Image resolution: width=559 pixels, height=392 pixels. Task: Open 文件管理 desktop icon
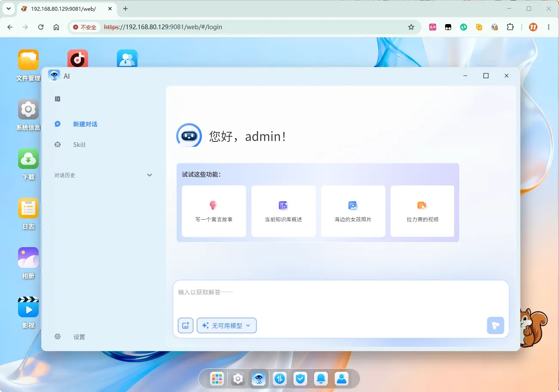click(x=28, y=60)
